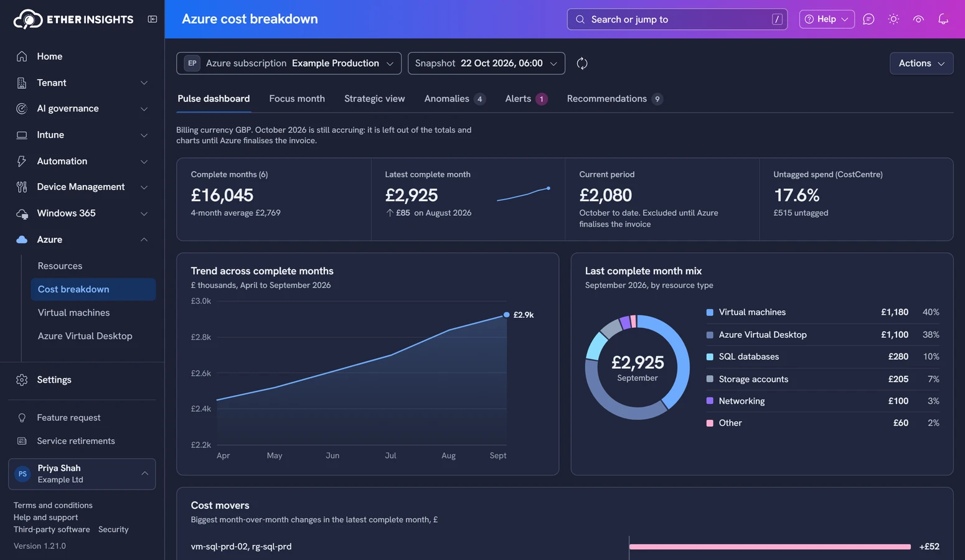Open Terms and conditions link

pos(53,505)
